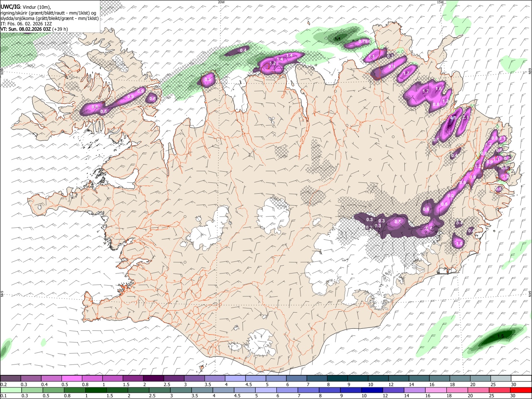The width and height of the screenshot is (532, 399).
Task: Select the light lavender snow-scale swatch between 4 and 4.5
Action: coord(235,378)
